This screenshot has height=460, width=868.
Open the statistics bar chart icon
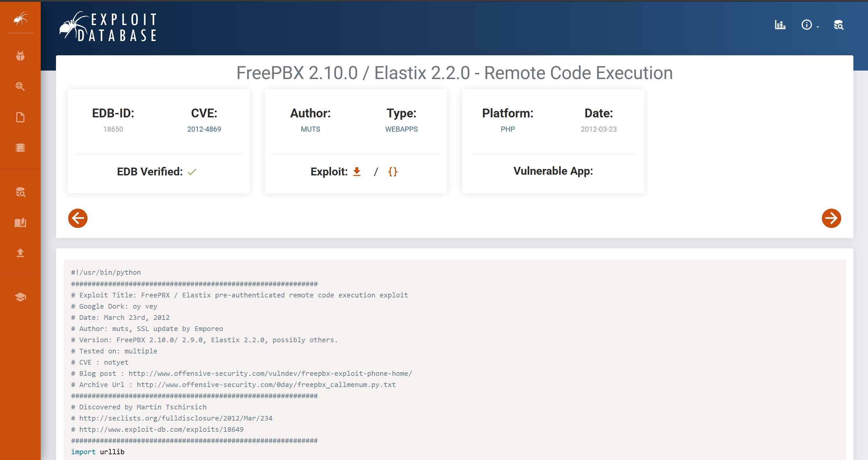point(780,25)
